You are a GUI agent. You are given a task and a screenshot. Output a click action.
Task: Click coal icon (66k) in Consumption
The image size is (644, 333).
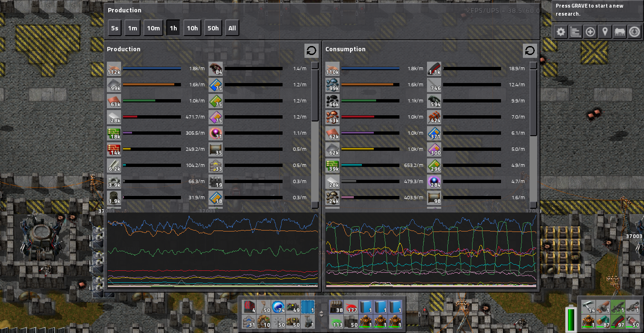tap(332, 101)
